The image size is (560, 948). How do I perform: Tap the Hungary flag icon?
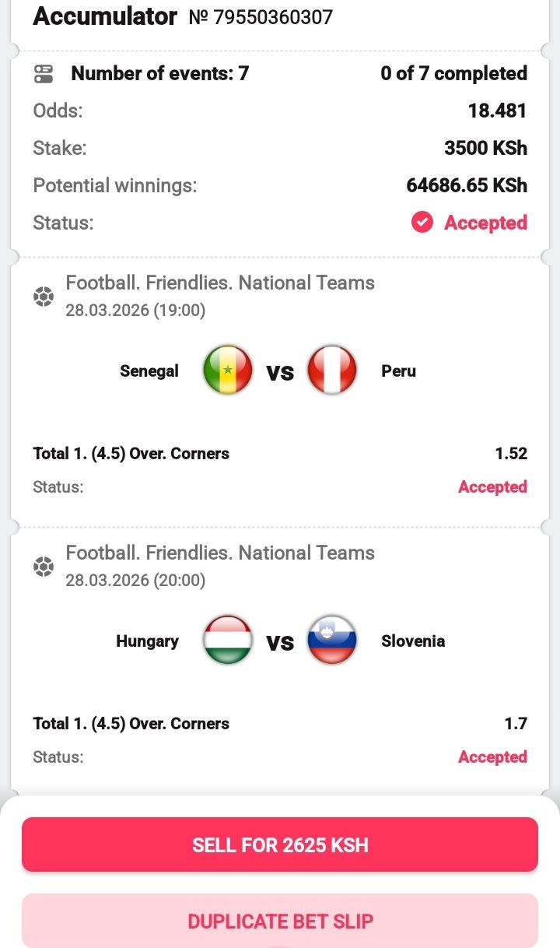(x=227, y=641)
